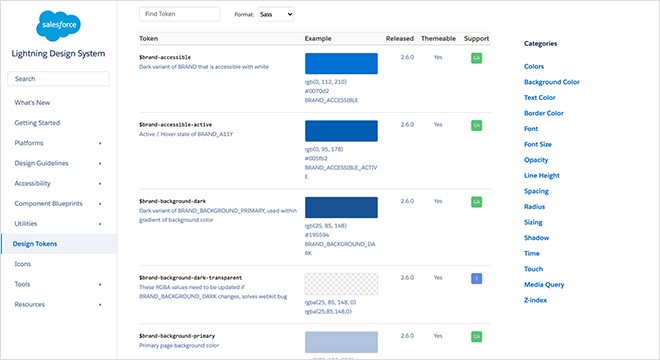The height and width of the screenshot is (360, 660).
Task: Open Design Guidelines section
Action: point(41,163)
